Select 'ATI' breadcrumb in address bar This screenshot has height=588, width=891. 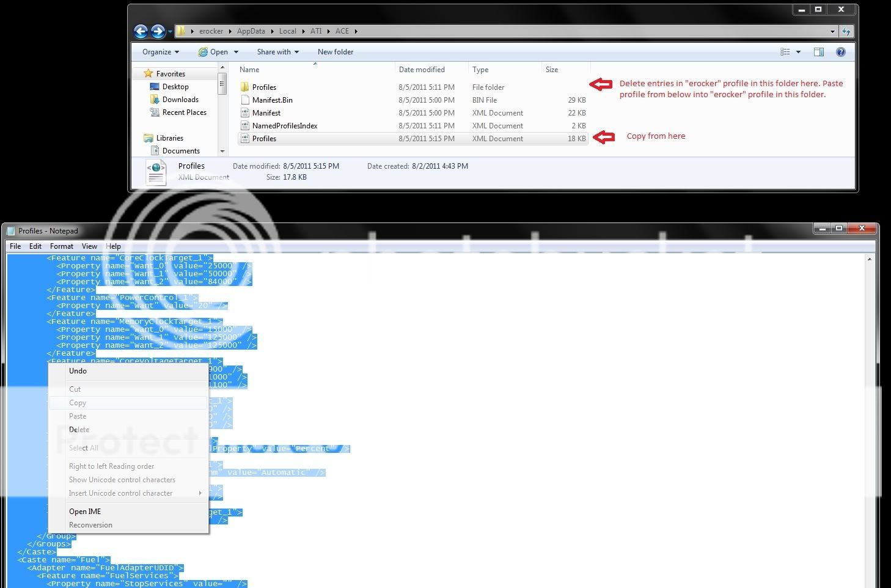click(315, 31)
